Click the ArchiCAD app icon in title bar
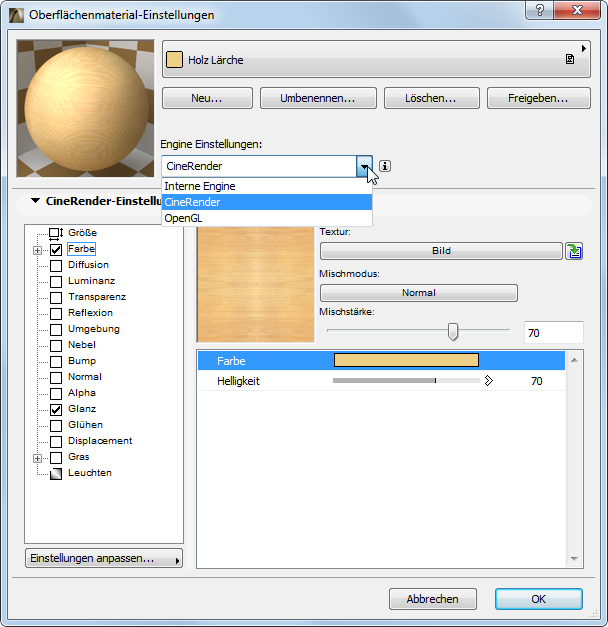 click(16, 15)
